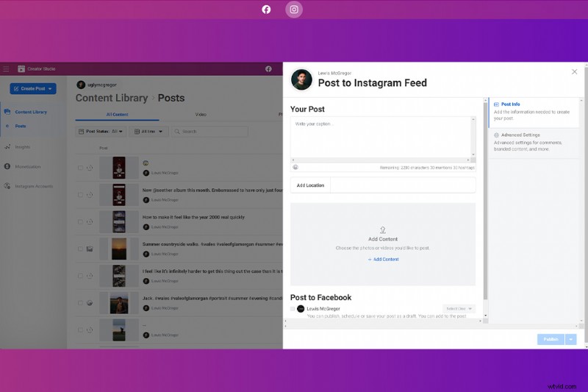Open Instagram Accounts in the sidebar

coord(34,186)
